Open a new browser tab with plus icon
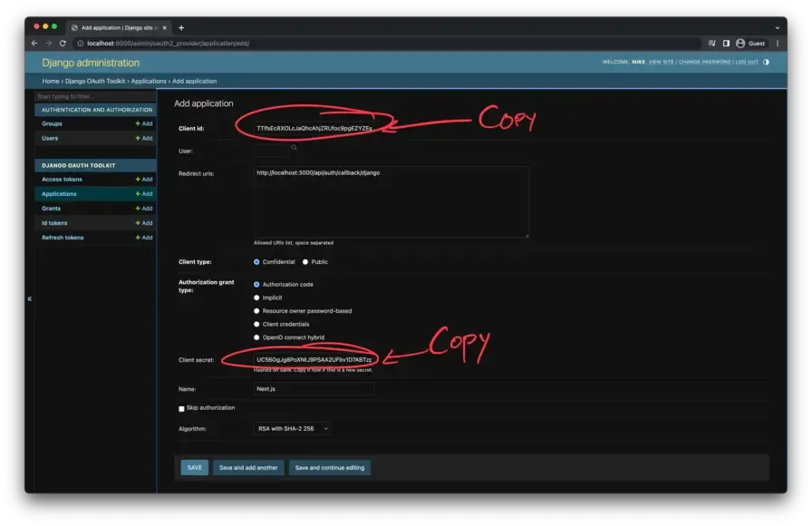The height and width of the screenshot is (526, 812). (x=181, y=28)
